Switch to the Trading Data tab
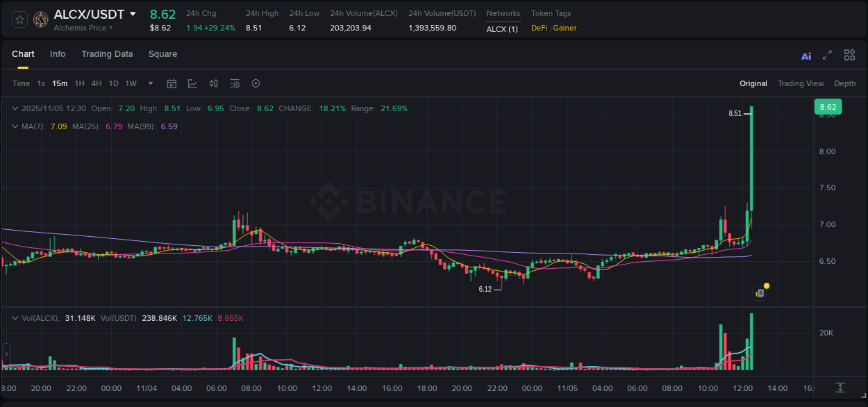 (x=107, y=54)
